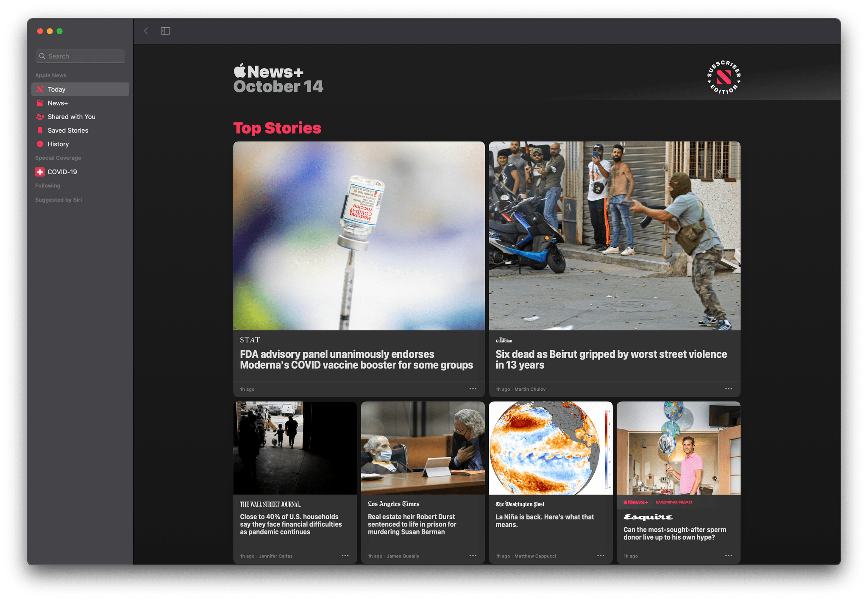Open the dark silhouettes street photo
This screenshot has height=601, width=868.
click(295, 448)
